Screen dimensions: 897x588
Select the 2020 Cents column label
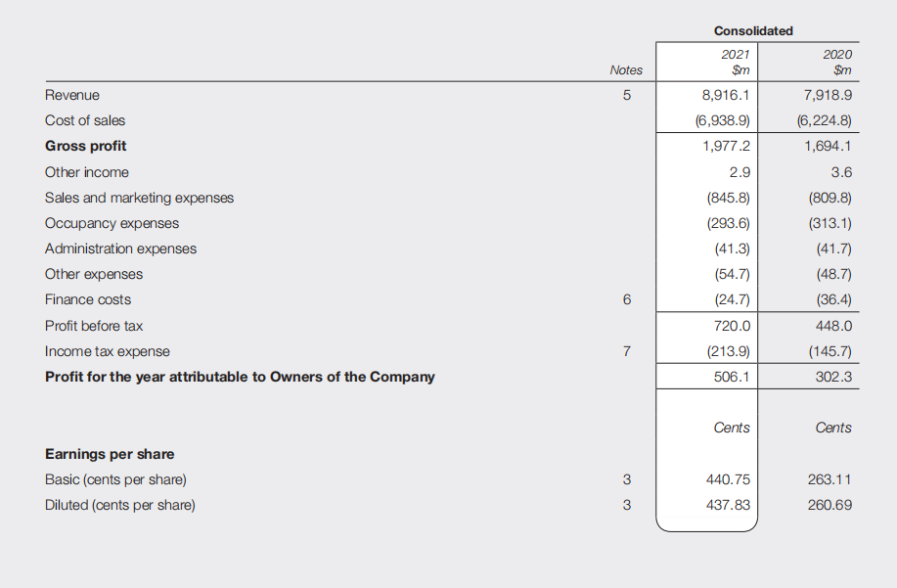tap(832, 428)
